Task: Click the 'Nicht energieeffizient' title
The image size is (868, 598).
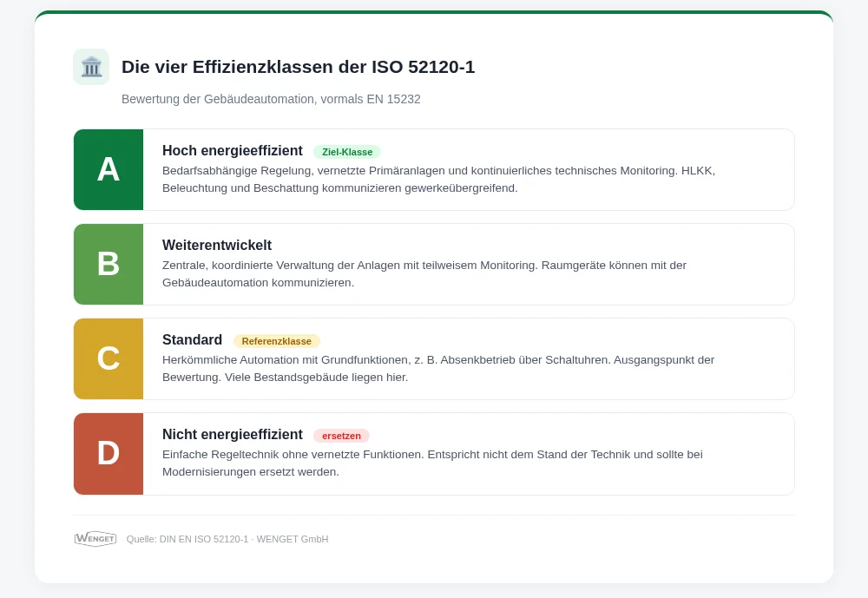Action: (x=233, y=435)
